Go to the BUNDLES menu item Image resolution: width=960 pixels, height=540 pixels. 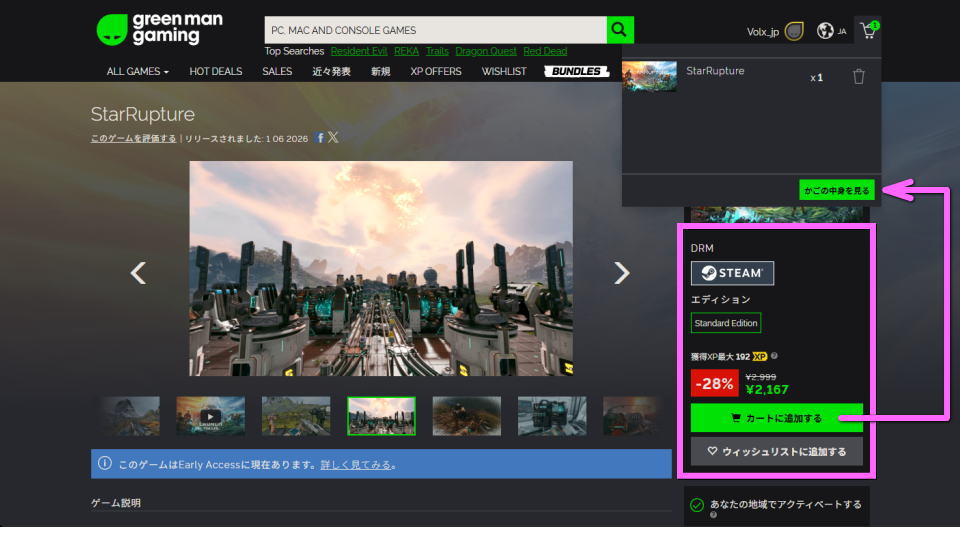tap(577, 72)
